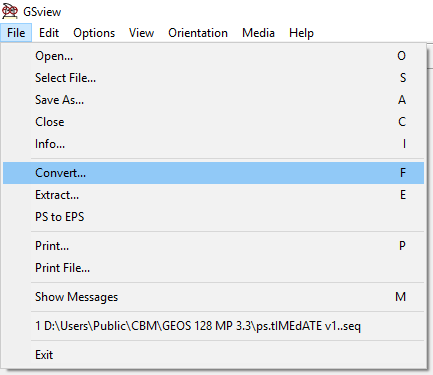Select the highlighted Convert... entry
433x375 pixels.
point(213,173)
